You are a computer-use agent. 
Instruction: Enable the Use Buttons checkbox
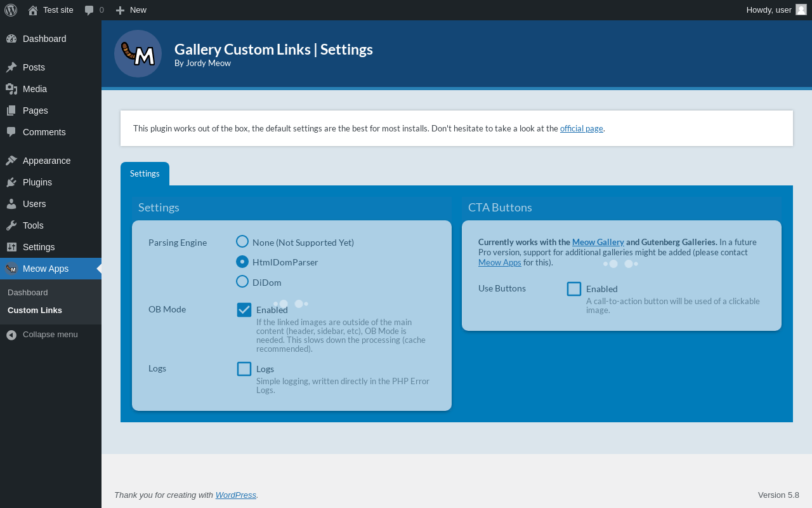[x=574, y=289]
